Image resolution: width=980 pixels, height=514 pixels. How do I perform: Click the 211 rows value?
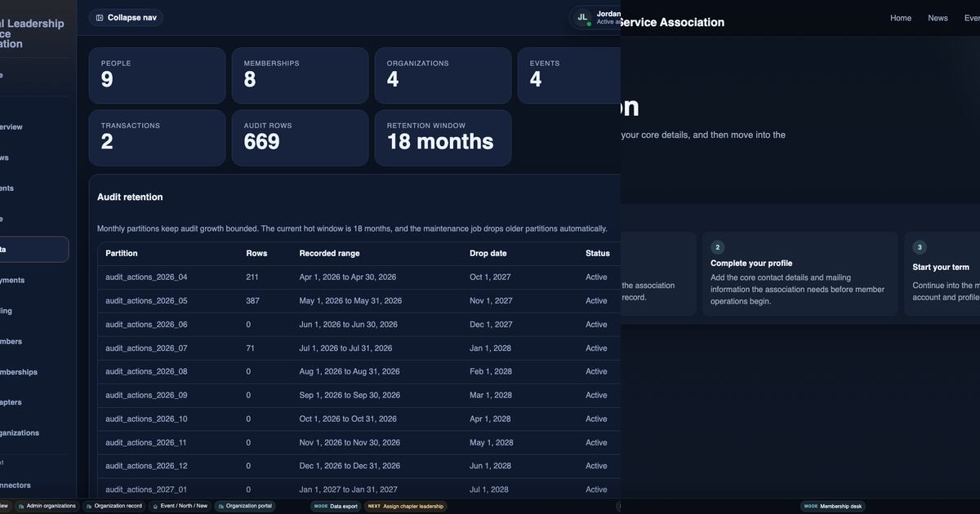click(252, 277)
